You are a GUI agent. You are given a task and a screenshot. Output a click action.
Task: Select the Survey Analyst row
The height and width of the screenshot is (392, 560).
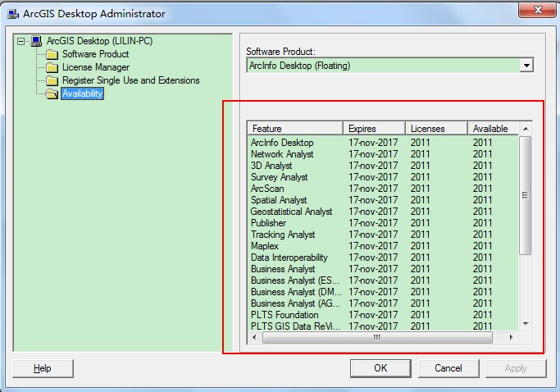coord(383,177)
